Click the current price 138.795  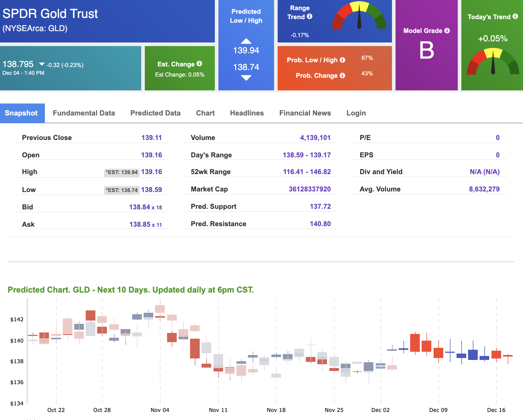point(18,64)
